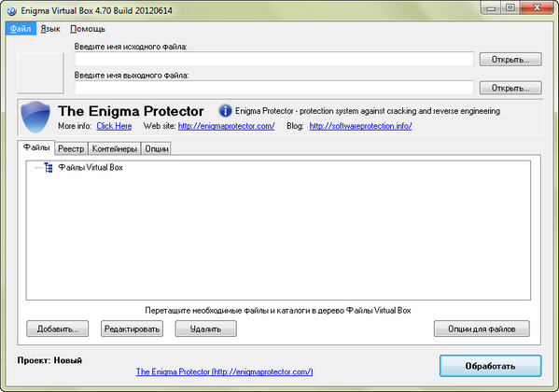This screenshot has height=392, width=559.
Task: Click the Enigma Virtual Box title bar icon
Action: coord(12,10)
